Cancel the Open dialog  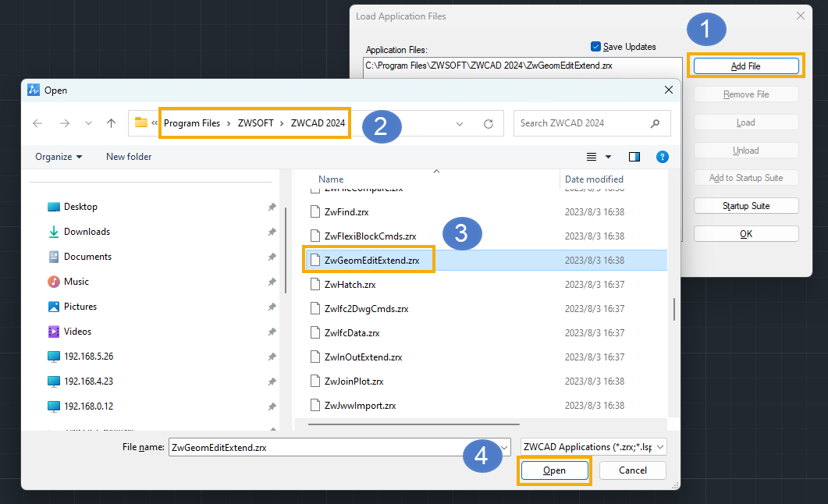[x=633, y=470]
